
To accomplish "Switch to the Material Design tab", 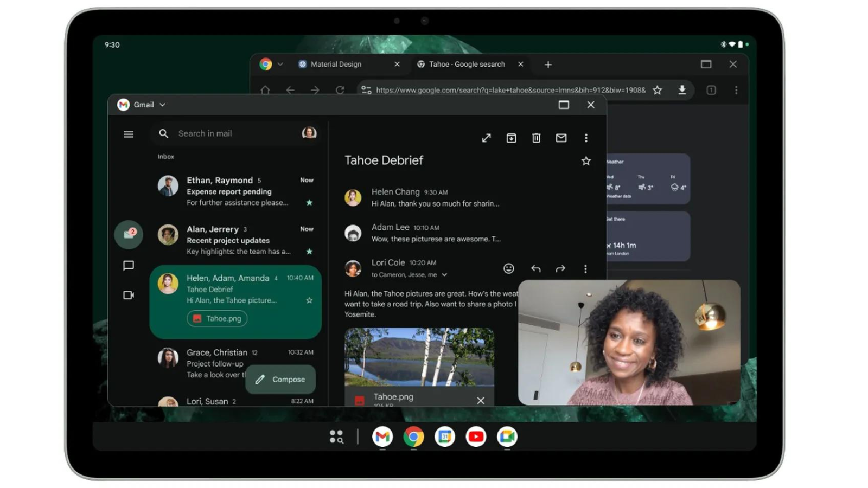I will click(349, 64).
